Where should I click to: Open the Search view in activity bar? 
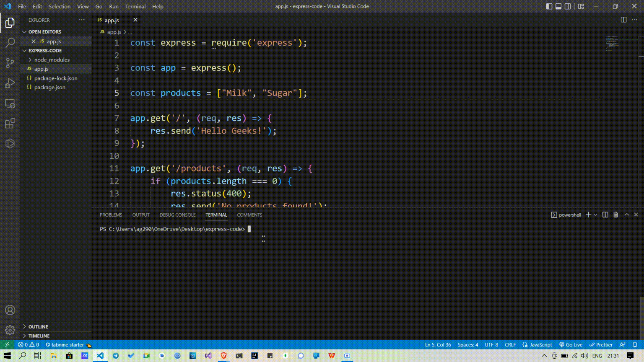(10, 43)
